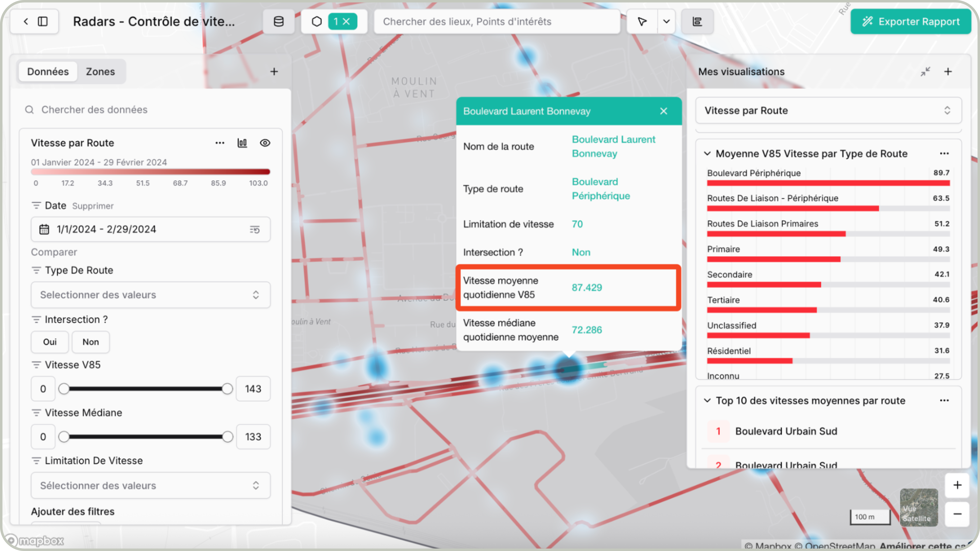Zoom in with the map plus button
Image resolution: width=980 pixels, height=551 pixels.
[957, 485]
